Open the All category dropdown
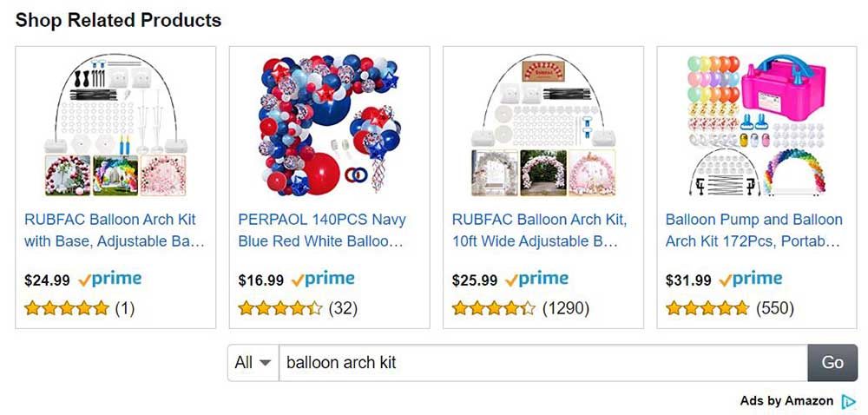 coord(253,363)
